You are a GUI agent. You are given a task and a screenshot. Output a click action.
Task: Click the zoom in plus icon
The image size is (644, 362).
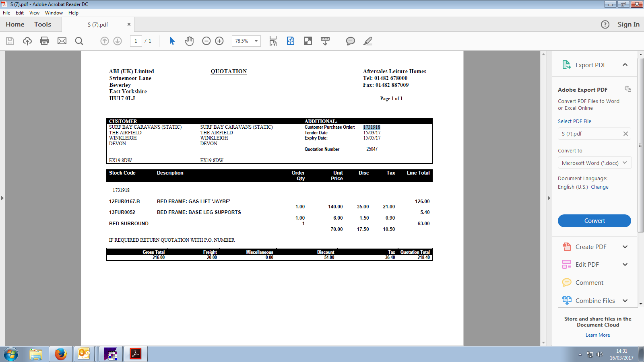point(219,41)
